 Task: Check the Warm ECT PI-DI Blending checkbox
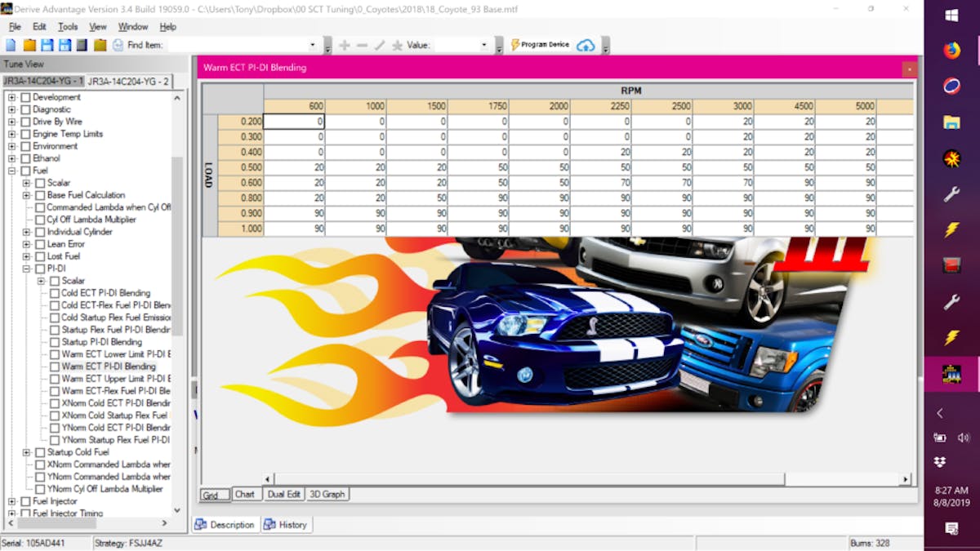click(x=55, y=367)
